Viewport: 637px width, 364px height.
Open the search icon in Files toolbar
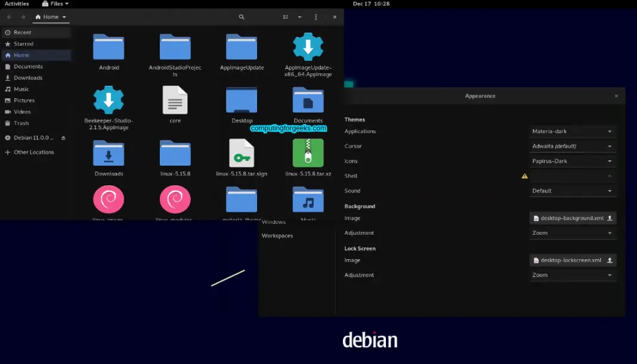(242, 17)
